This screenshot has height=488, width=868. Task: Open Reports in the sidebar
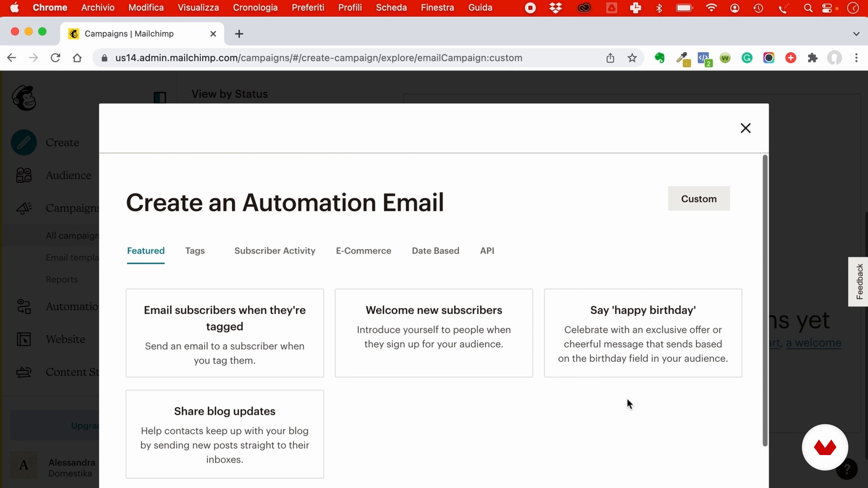pos(62,279)
